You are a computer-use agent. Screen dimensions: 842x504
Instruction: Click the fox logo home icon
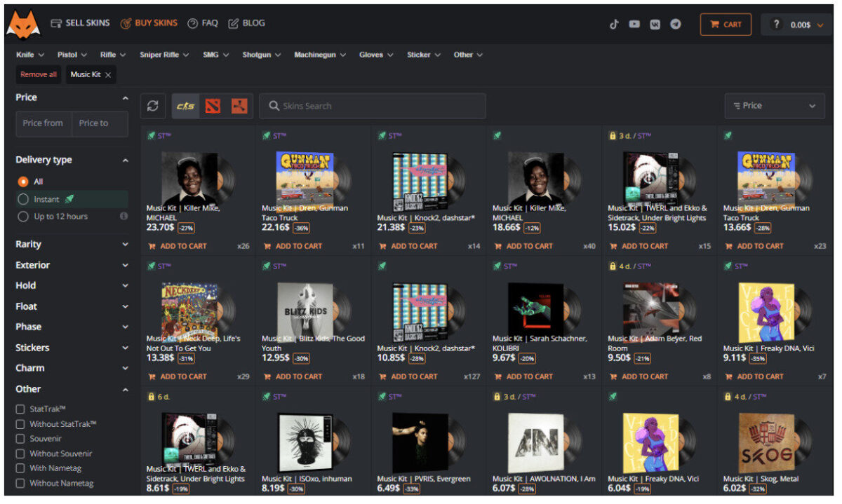(24, 24)
